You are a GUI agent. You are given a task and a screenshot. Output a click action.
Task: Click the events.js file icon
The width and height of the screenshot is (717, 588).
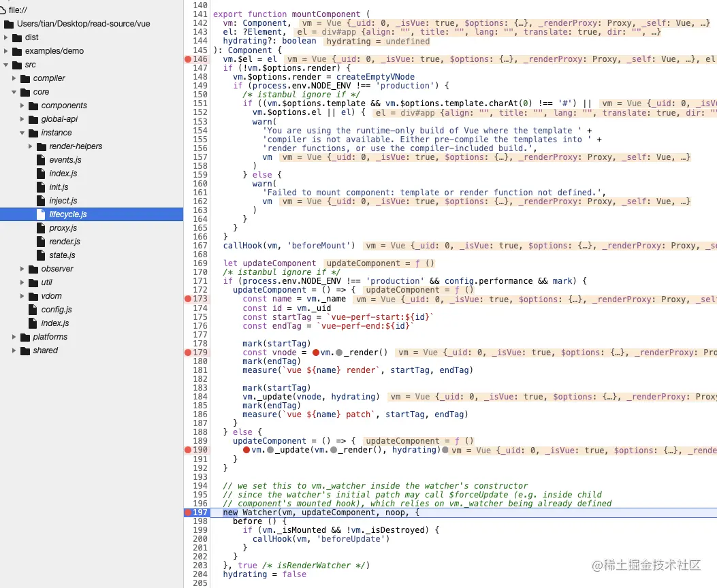coord(41,160)
